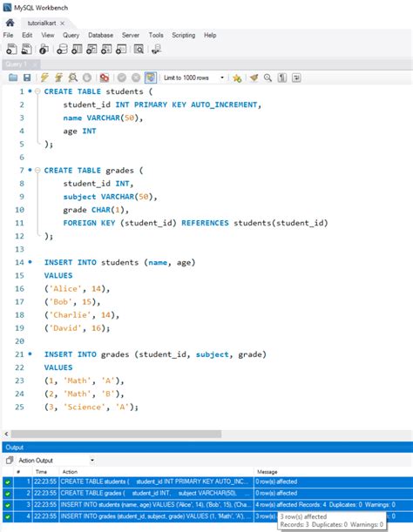Collapse the CREATE TABLE grades block
The width and height of the screenshot is (413, 532).
pos(37,170)
